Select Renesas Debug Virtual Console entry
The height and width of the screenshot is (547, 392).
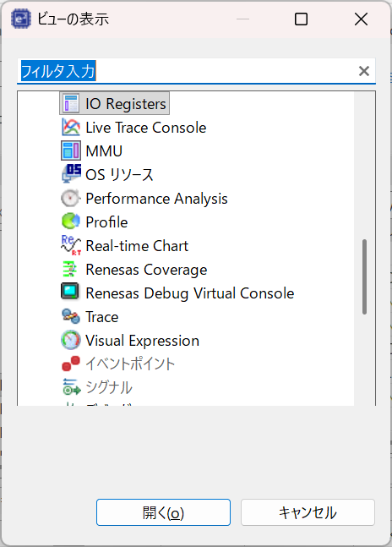[x=190, y=293]
